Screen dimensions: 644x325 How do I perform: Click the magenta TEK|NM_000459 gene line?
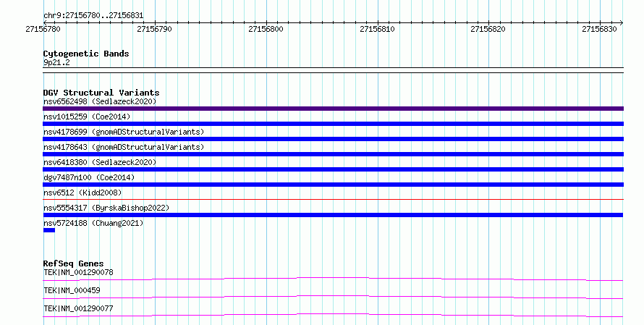pos(333,297)
